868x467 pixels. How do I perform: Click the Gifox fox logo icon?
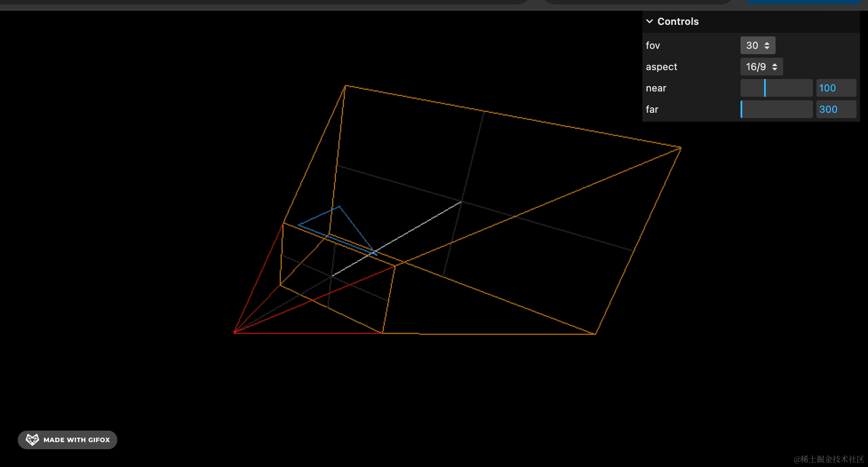point(32,439)
